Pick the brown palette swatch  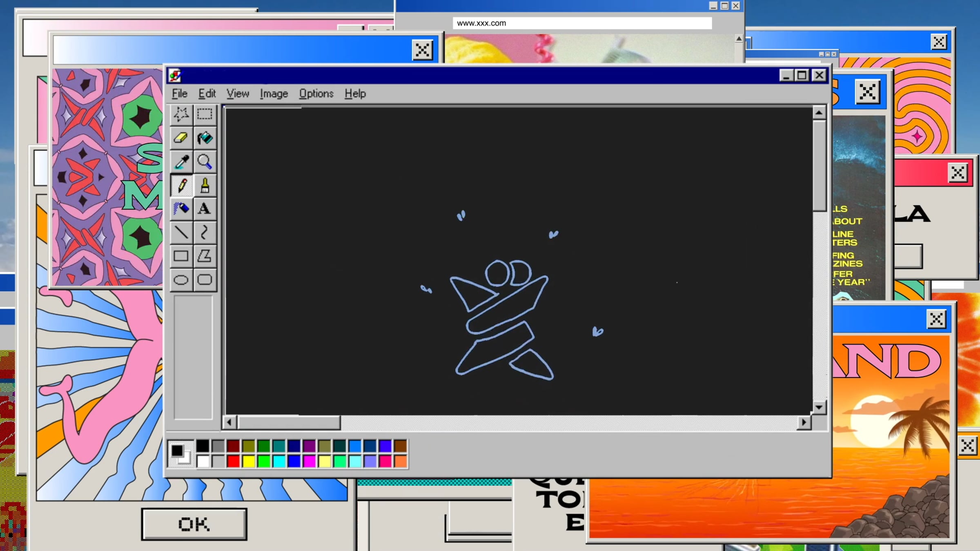click(401, 446)
